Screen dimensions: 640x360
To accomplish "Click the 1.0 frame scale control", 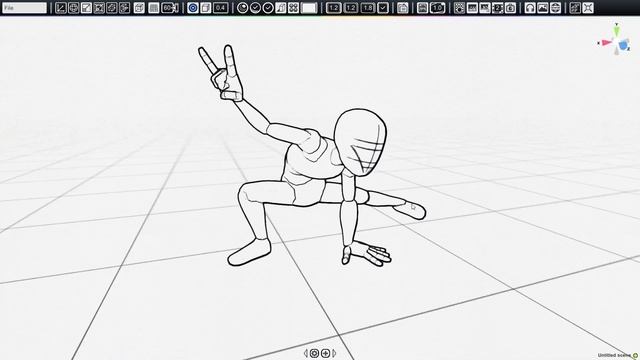I will 437,8.
